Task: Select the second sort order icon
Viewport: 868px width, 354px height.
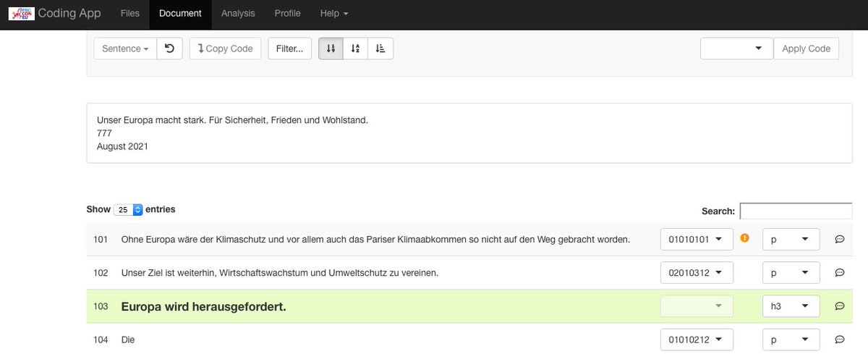Action: pos(355,49)
